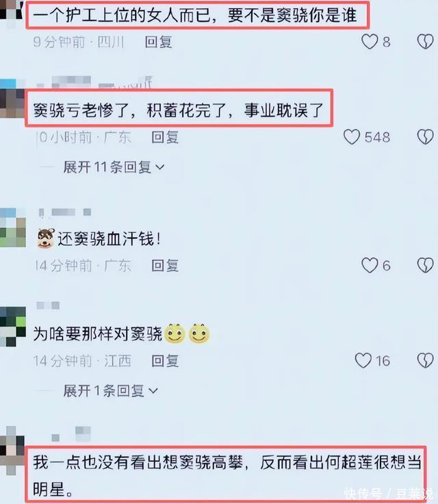Open avatar of 还窦骁血汗钱 commenter
Screen dimensions: 438x504
[x=12, y=227]
